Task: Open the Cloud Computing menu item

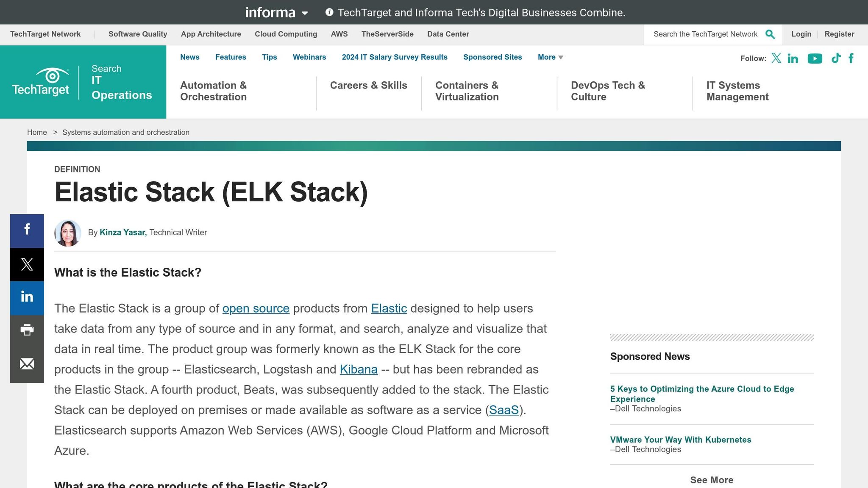Action: [286, 34]
